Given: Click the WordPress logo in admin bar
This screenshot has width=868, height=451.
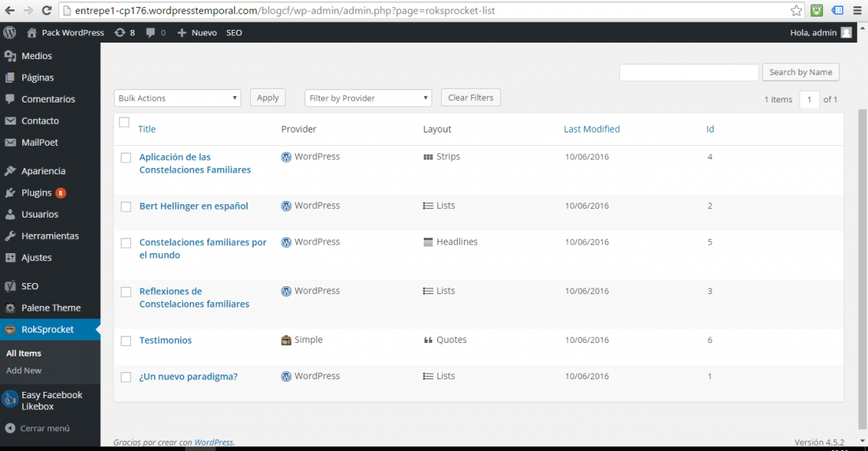Looking at the screenshot, I should [x=9, y=32].
